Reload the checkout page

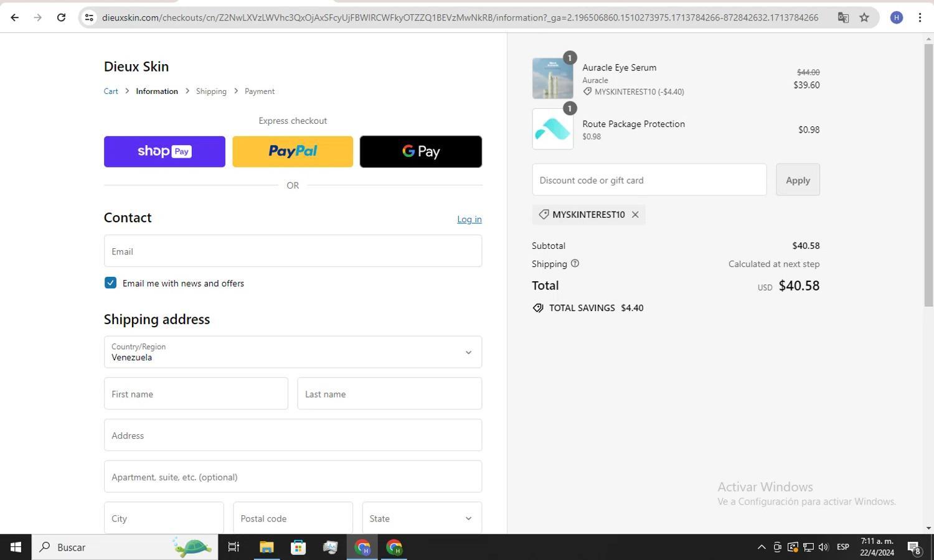click(x=60, y=17)
